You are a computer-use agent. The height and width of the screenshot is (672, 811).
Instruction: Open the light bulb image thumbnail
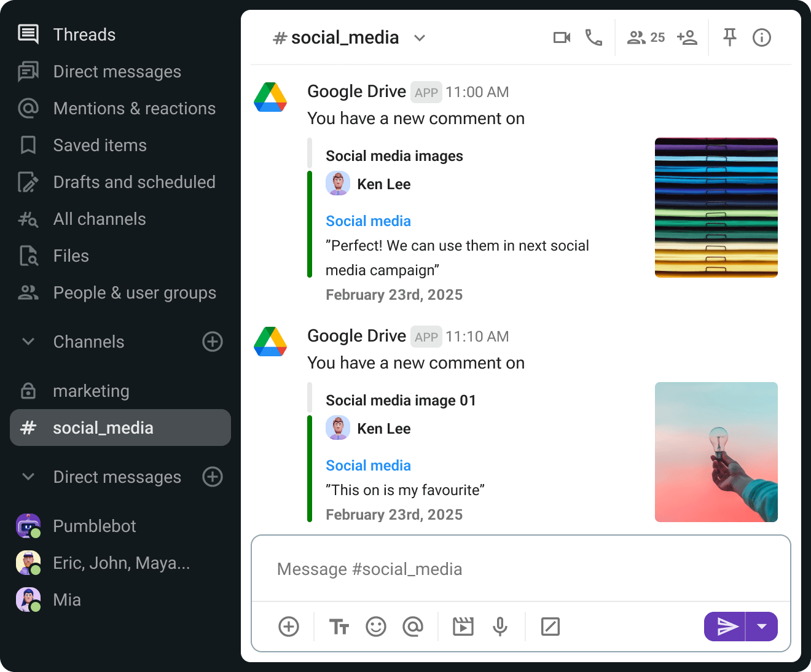[x=716, y=452]
